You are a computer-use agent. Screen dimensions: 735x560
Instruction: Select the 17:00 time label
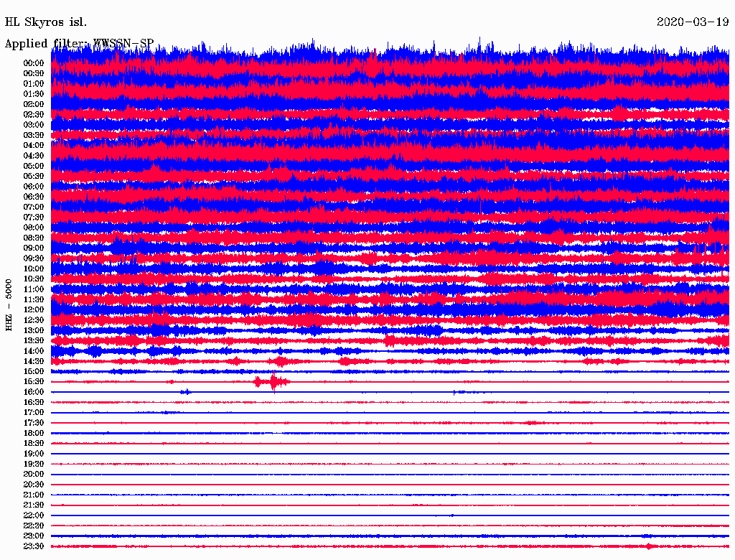(34, 412)
